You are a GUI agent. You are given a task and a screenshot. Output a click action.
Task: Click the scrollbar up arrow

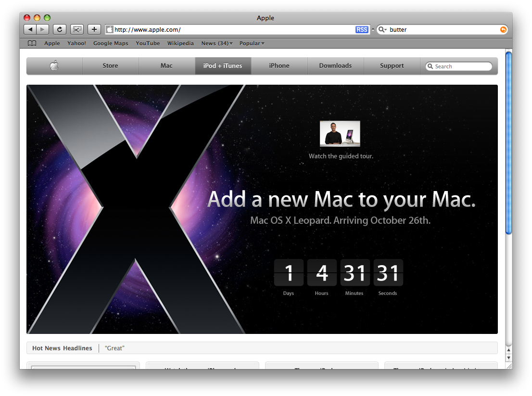508,350
